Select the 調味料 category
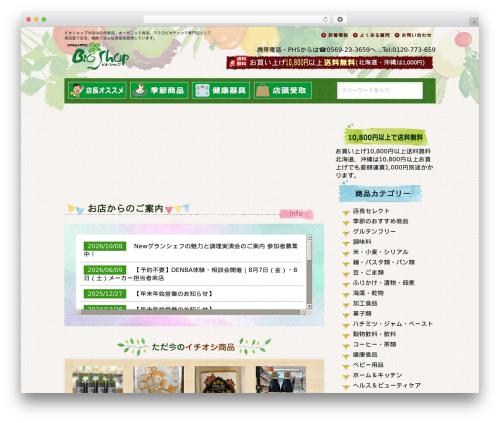The image size is (500, 423). [362, 242]
